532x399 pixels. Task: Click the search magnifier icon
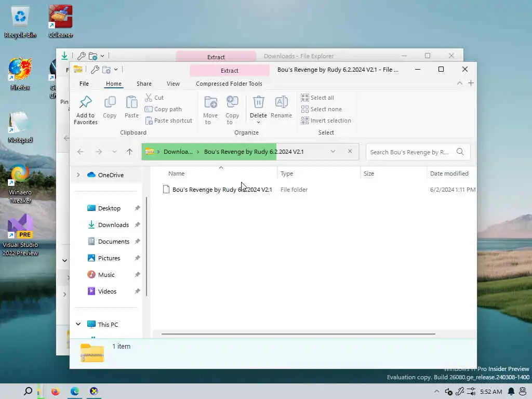click(x=460, y=152)
